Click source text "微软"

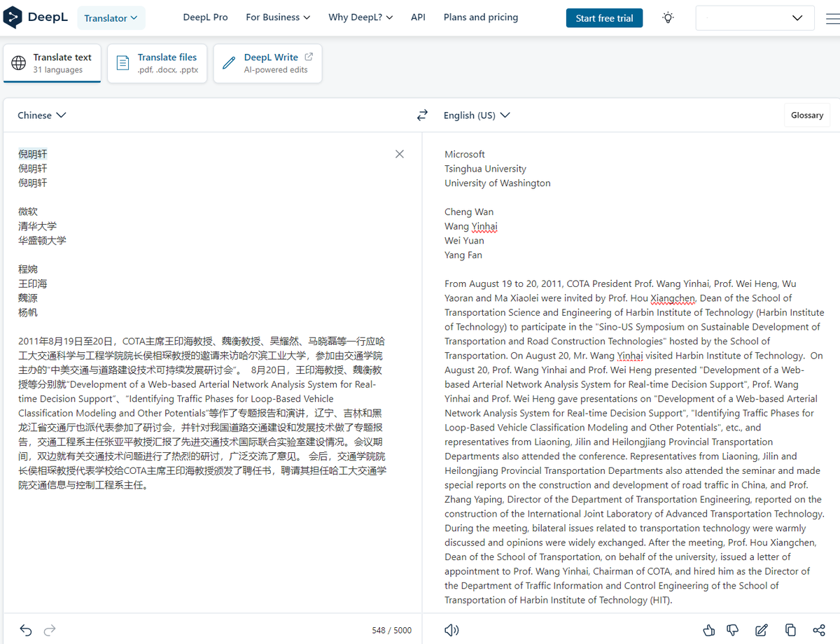coord(28,211)
